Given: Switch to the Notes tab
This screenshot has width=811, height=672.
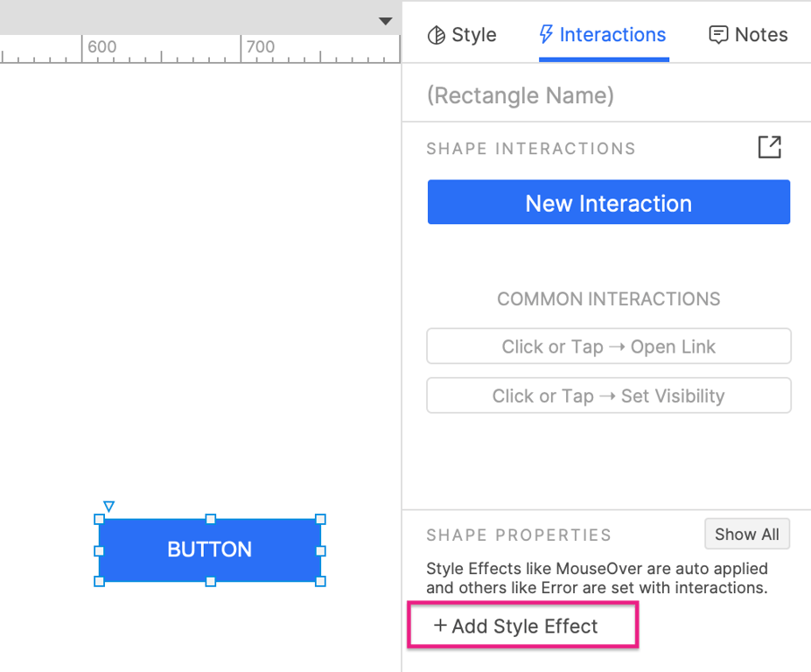Looking at the screenshot, I should coord(748,35).
